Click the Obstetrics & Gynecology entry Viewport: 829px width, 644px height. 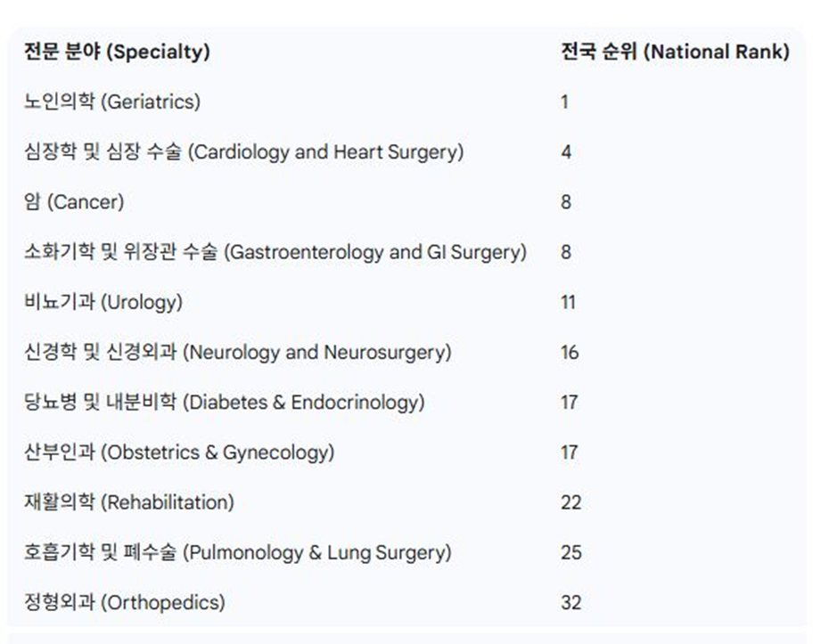point(179,452)
